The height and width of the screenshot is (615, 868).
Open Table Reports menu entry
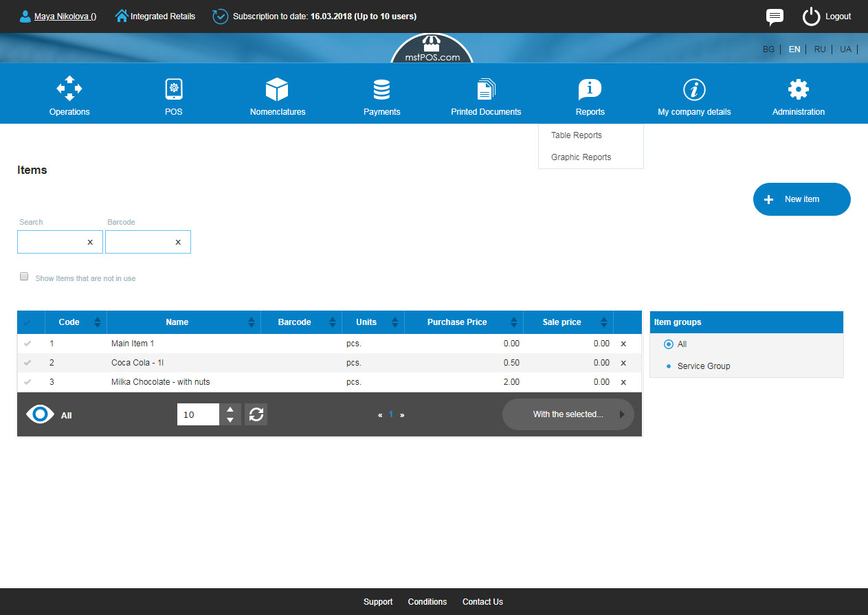[577, 135]
